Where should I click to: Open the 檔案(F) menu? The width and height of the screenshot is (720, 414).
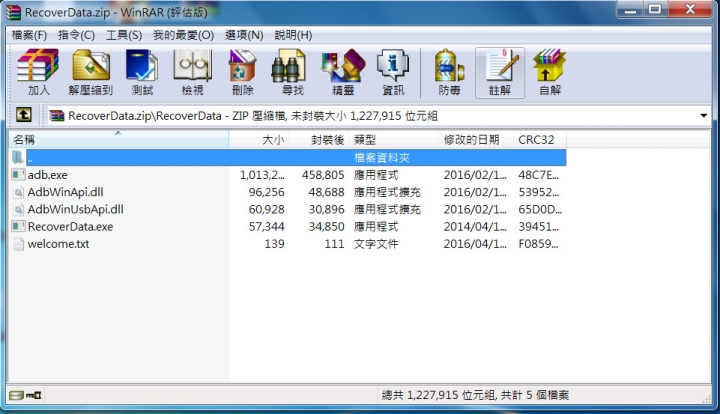29,35
